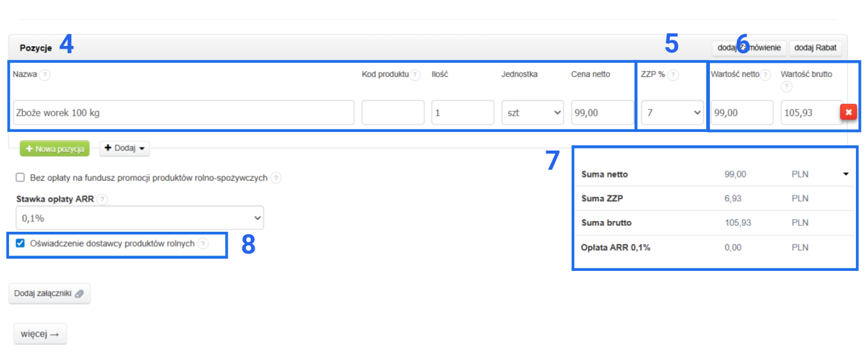Click the Pozycje section heading
The height and width of the screenshot is (356, 868).
point(36,48)
